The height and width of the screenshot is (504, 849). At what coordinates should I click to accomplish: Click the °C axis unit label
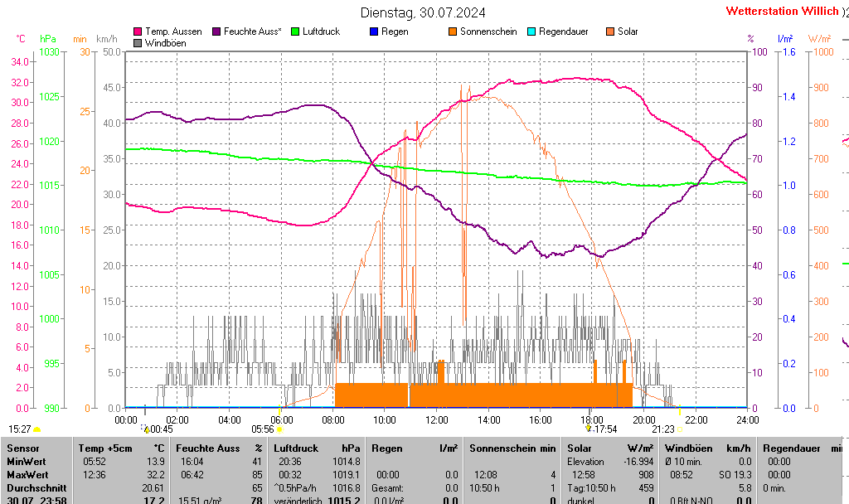[x=21, y=39]
